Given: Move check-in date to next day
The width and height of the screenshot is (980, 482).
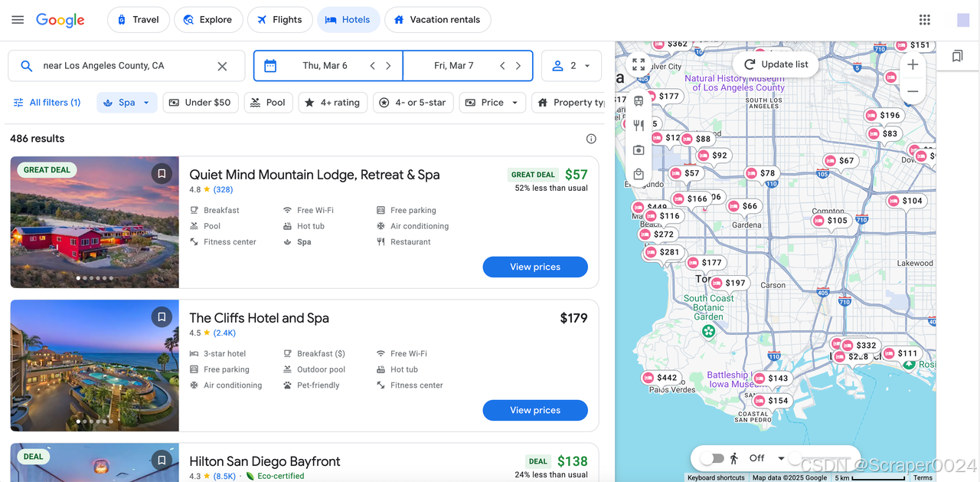Looking at the screenshot, I should (x=388, y=66).
